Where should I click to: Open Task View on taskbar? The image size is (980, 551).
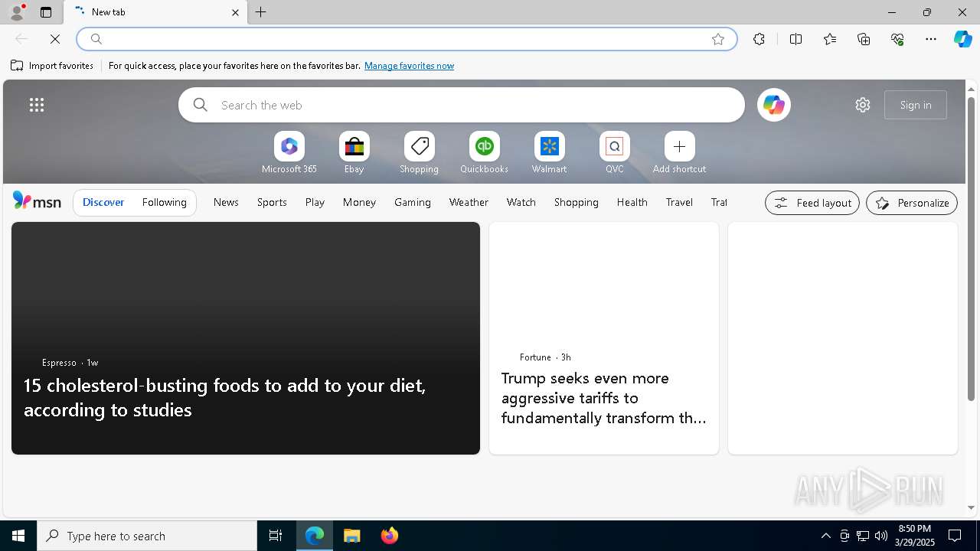(x=276, y=536)
